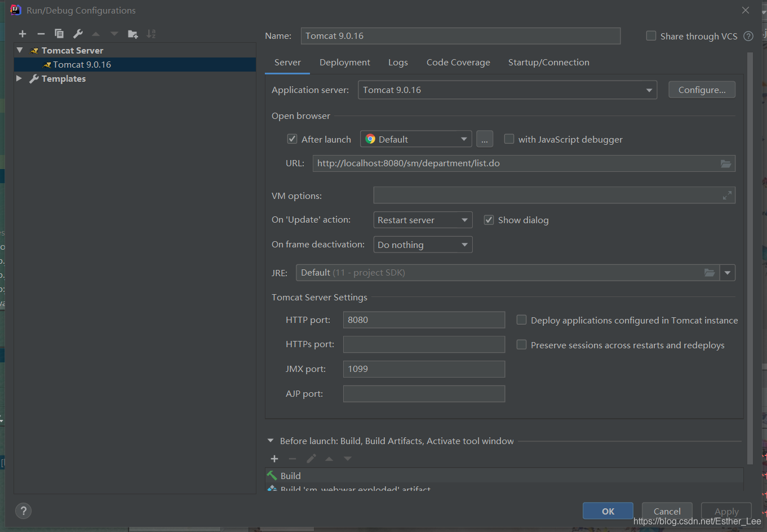
Task: Add a Before launch task
Action: click(x=274, y=459)
